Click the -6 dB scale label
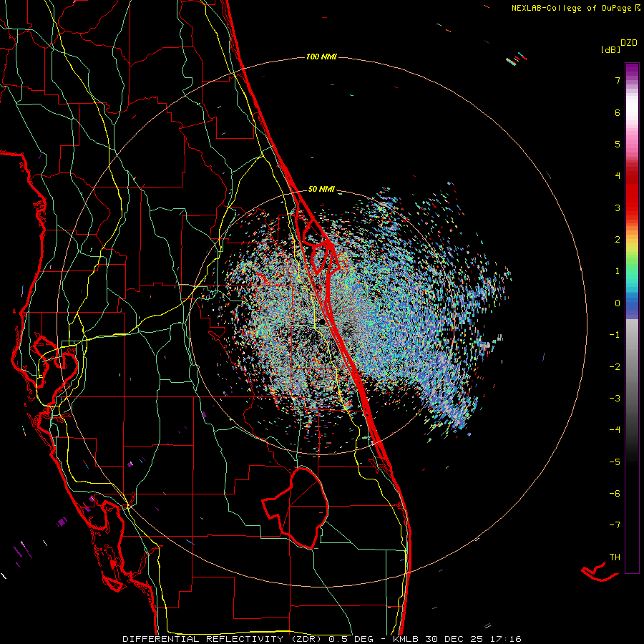This screenshot has width=644, height=644. [x=615, y=493]
